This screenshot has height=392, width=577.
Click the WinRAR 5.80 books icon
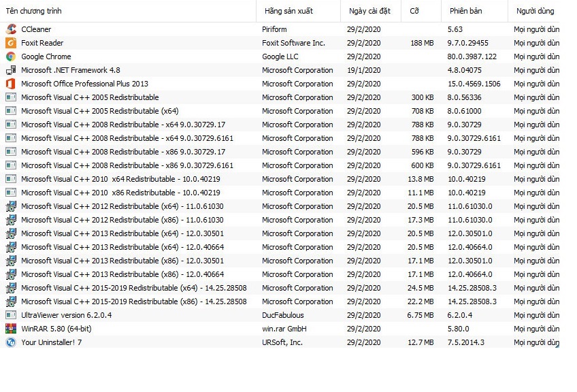11,329
